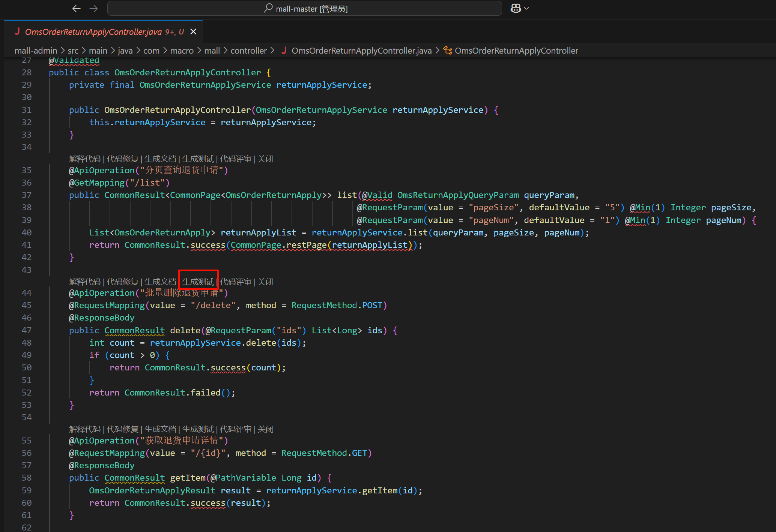The image size is (776, 532).
Task: Click the Copilot chat icon
Action: (516, 8)
